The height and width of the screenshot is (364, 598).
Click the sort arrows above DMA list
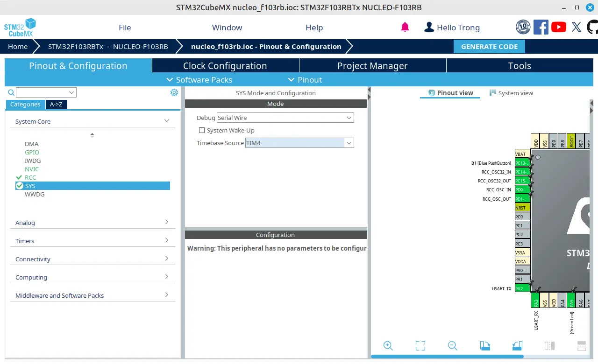92,135
